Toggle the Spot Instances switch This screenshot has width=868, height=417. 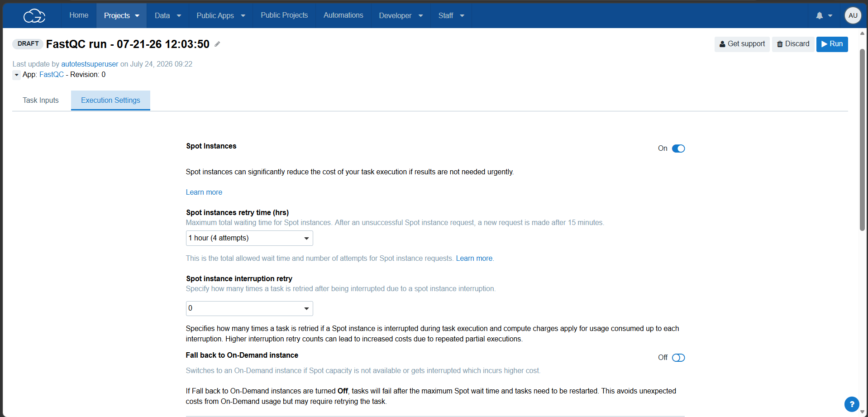click(678, 149)
